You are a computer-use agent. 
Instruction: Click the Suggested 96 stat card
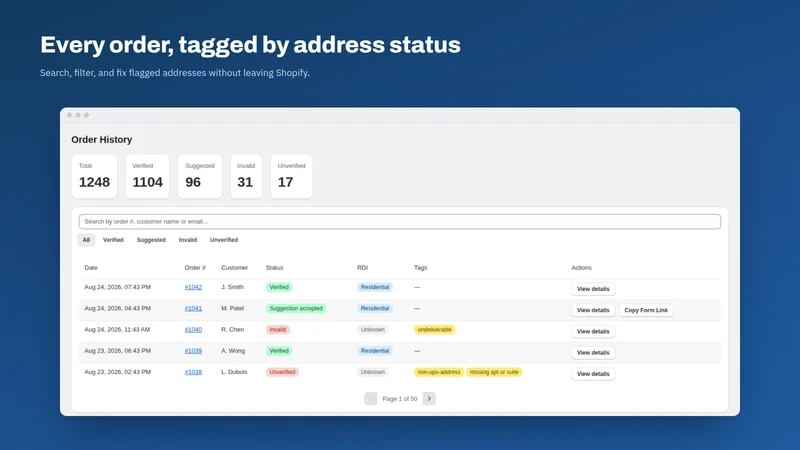(200, 176)
